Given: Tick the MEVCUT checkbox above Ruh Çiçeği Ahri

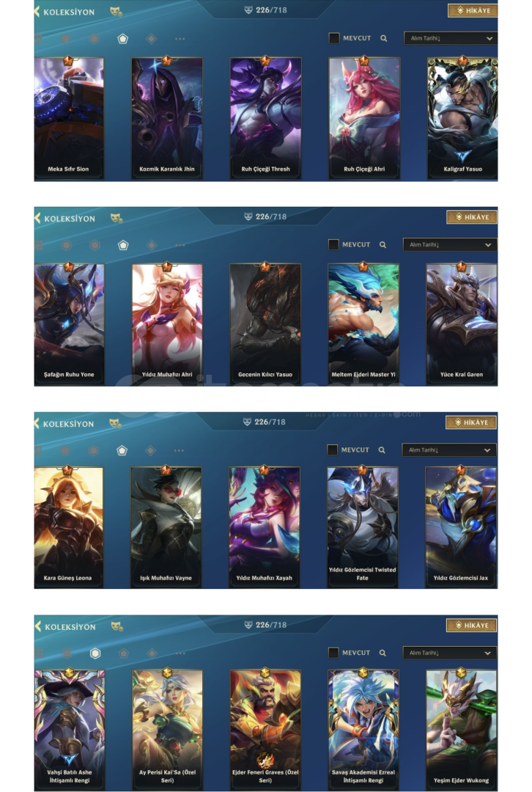Looking at the screenshot, I should point(334,38).
